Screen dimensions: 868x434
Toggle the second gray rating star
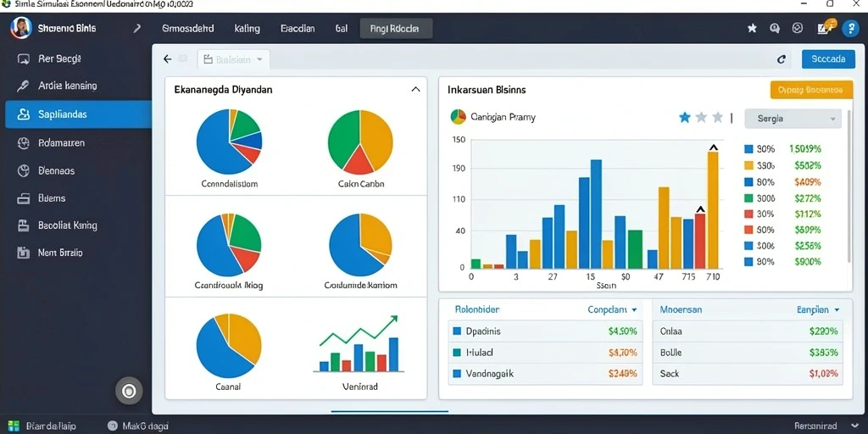pos(701,117)
